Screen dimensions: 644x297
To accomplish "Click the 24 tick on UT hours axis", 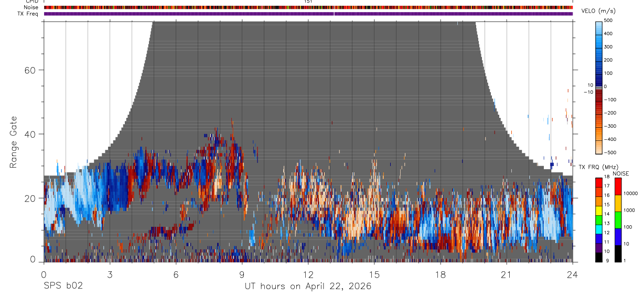I will 572,274.
